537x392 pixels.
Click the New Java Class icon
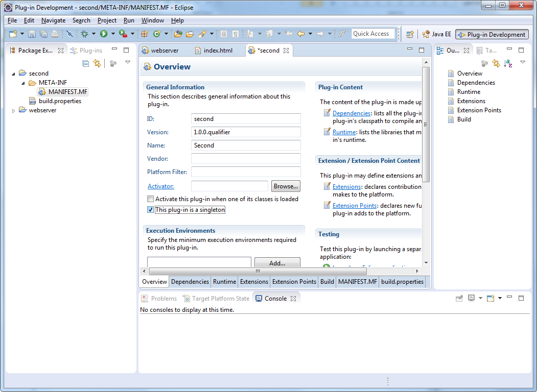(157, 34)
